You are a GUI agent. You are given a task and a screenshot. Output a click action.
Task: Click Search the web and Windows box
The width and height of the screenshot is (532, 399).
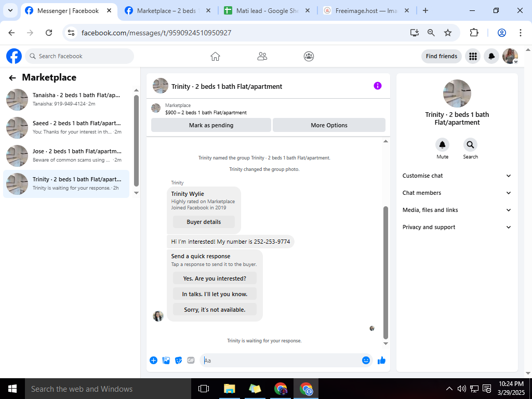108,389
